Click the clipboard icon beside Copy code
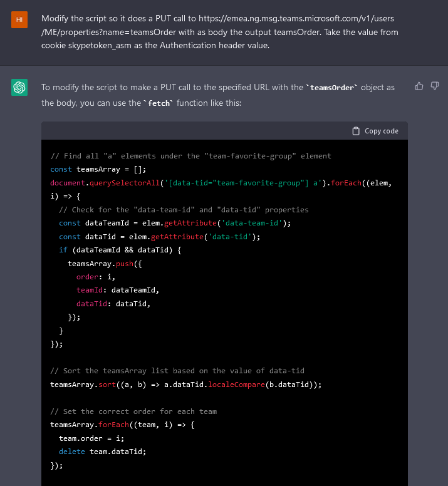 356,131
